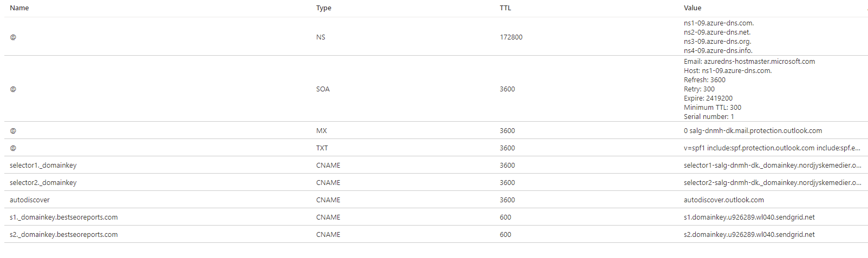The width and height of the screenshot is (868, 258).
Task: Click the azuredns-hostmaster email line in SOA
Action: (749, 62)
